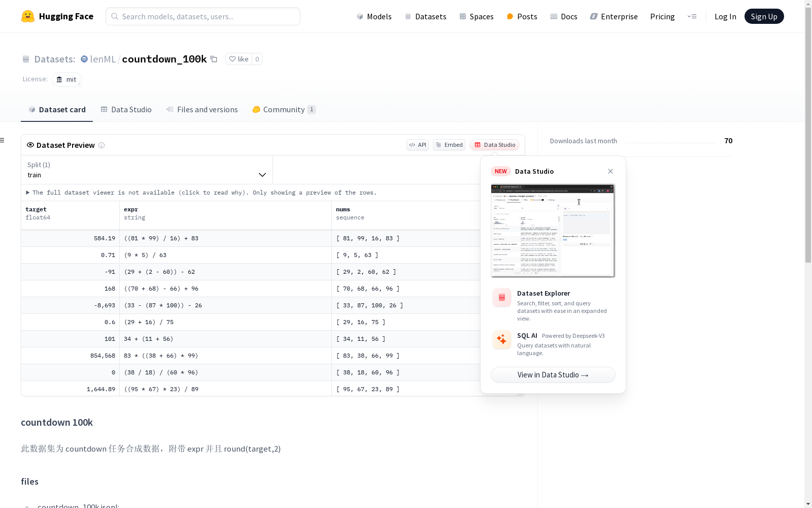Select the cell with target 1,644.89

point(71,389)
